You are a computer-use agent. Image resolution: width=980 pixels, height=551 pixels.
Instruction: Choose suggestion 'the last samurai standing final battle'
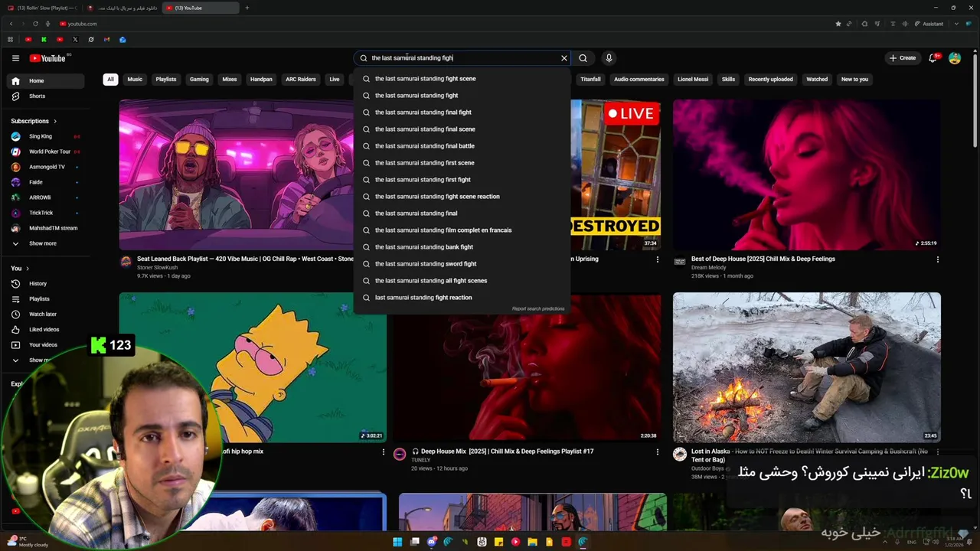(462, 146)
